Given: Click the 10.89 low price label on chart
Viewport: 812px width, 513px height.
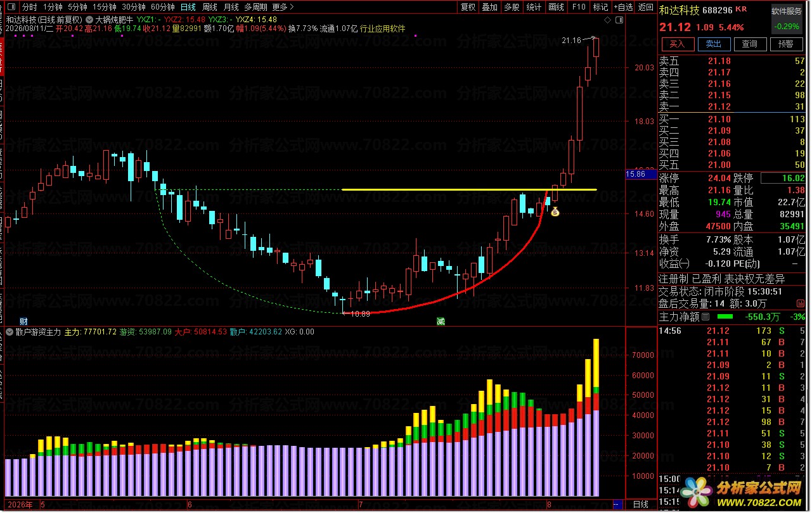Looking at the screenshot, I should [361, 313].
